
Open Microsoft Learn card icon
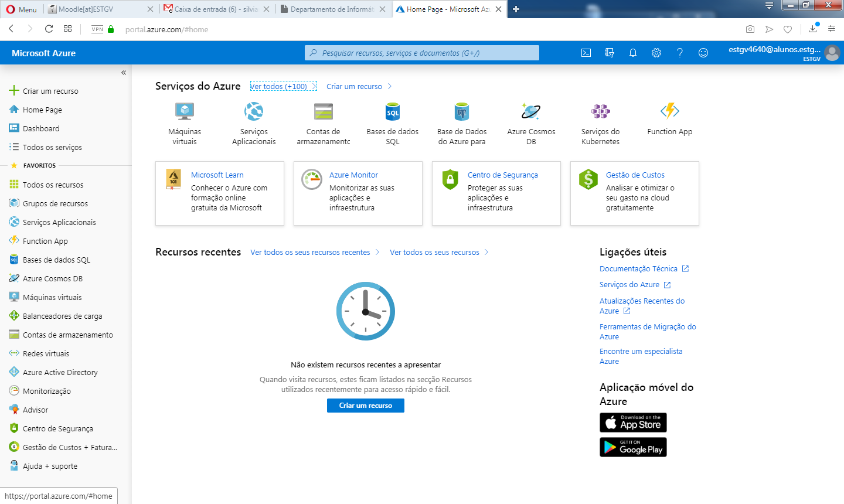(x=173, y=179)
